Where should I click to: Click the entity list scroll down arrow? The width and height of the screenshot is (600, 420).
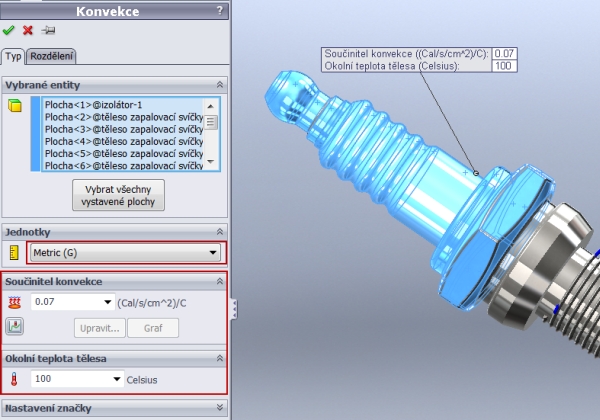210,162
